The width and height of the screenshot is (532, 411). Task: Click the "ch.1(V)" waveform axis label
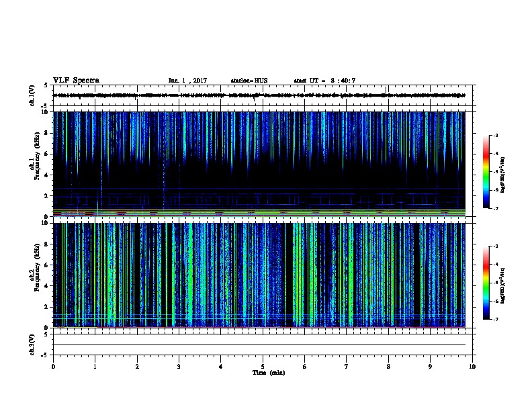pyautogui.click(x=32, y=95)
